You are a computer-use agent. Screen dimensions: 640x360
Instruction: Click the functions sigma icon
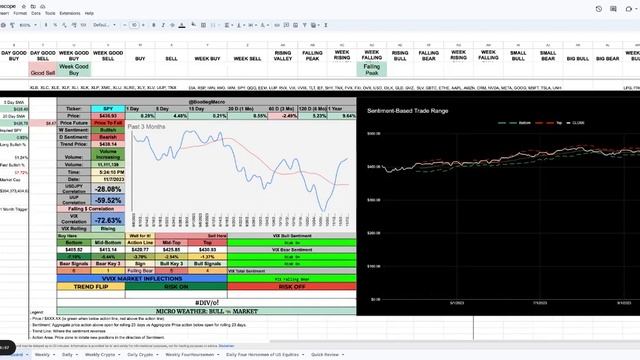pyautogui.click(x=326, y=25)
